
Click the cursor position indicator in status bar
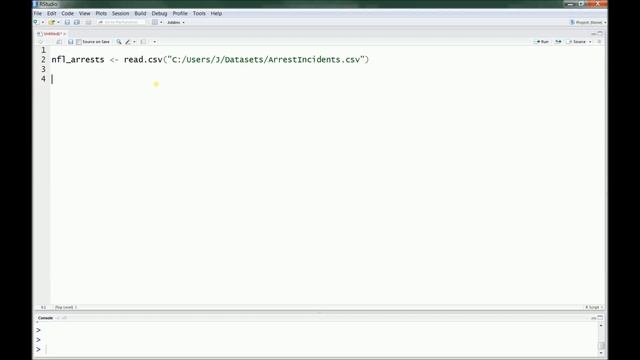point(43,307)
